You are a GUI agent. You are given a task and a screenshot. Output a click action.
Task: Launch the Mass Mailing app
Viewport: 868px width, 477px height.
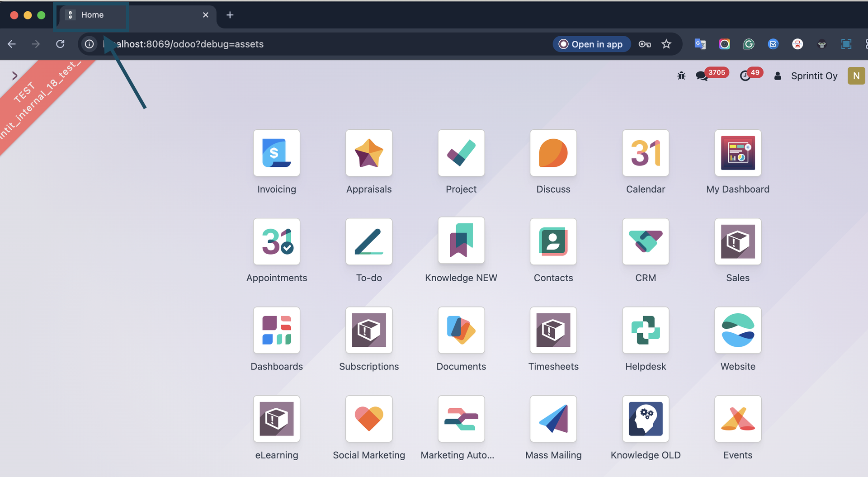553,419
